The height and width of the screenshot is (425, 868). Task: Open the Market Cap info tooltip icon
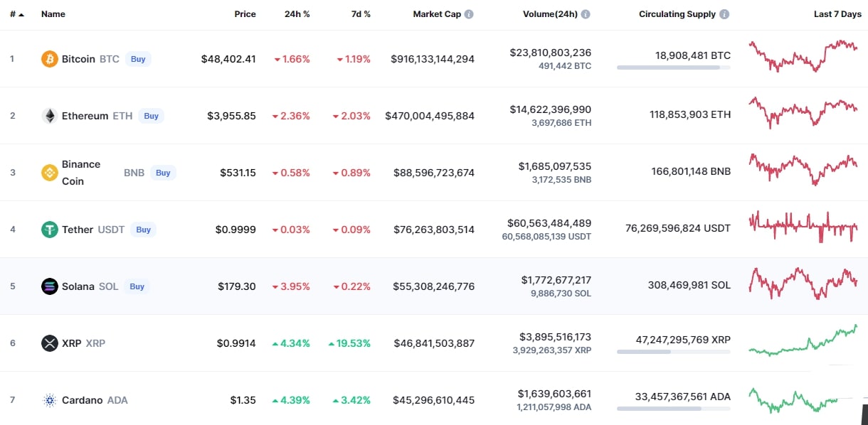tap(469, 14)
